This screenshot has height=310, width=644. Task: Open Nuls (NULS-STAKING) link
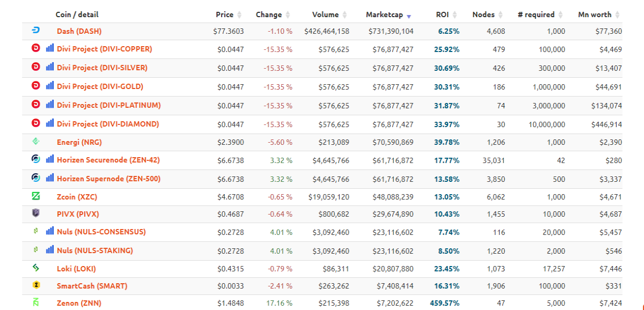(95, 250)
